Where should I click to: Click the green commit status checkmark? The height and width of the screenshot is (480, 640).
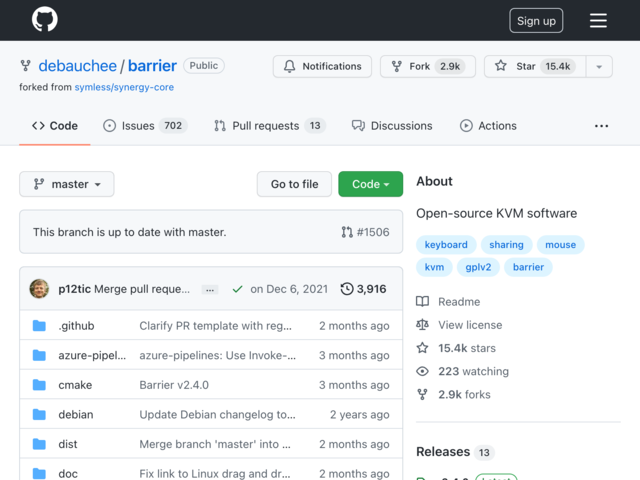pyautogui.click(x=237, y=289)
